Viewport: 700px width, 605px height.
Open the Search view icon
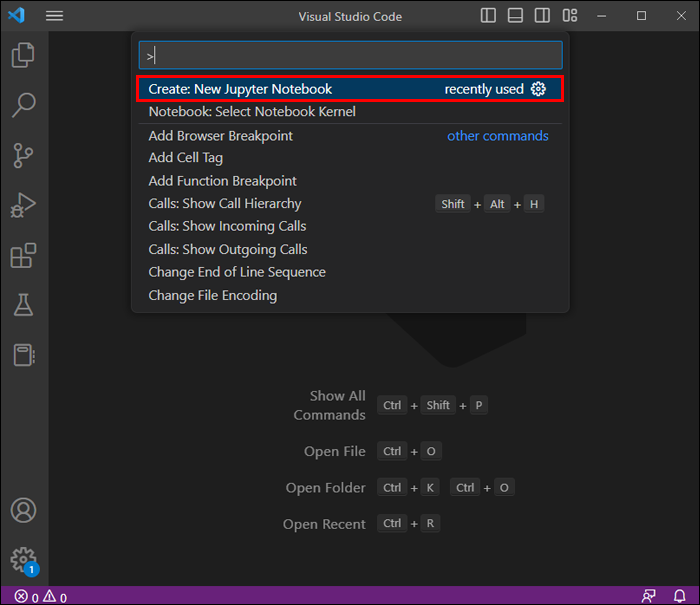click(x=23, y=105)
